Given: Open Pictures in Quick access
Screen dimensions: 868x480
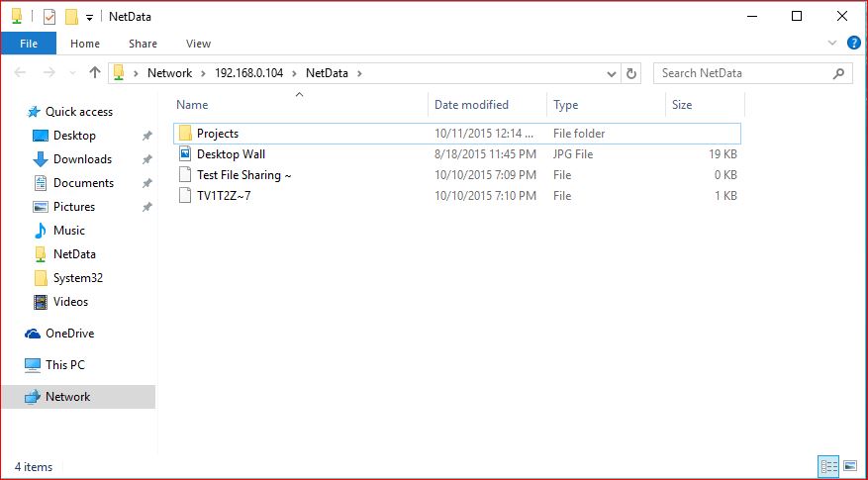Looking at the screenshot, I should click(x=74, y=207).
